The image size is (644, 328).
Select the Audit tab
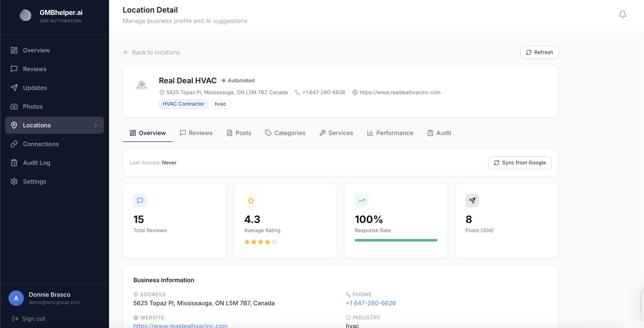coord(439,133)
